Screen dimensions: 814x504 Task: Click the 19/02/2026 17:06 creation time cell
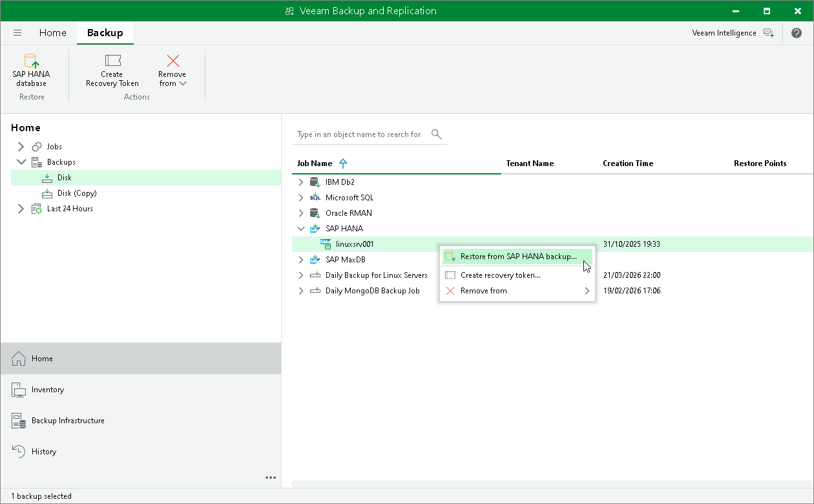pos(632,291)
